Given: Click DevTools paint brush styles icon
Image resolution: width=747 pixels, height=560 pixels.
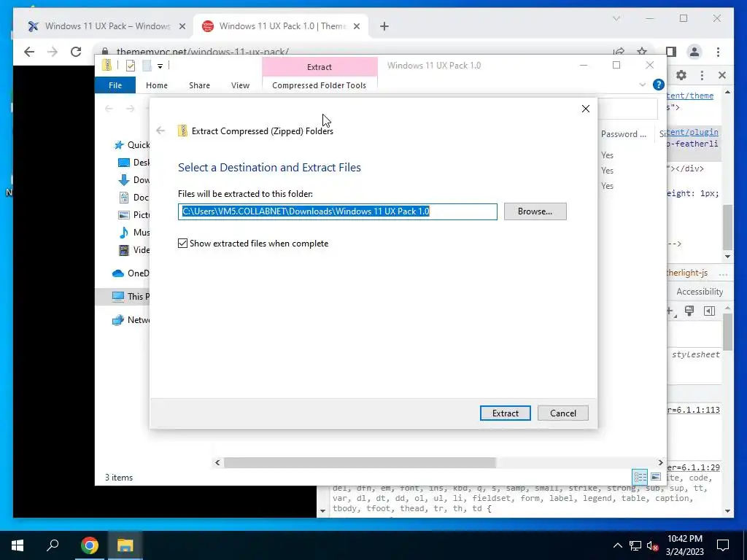Looking at the screenshot, I should point(689,311).
